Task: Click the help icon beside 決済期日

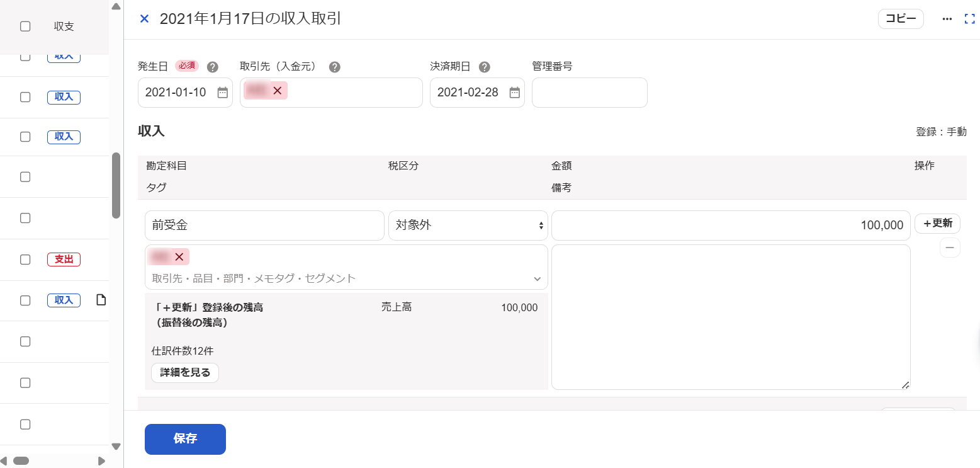Action: pyautogui.click(x=484, y=67)
